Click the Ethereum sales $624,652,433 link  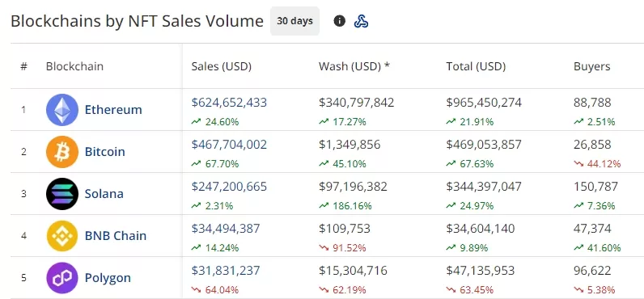point(229,103)
